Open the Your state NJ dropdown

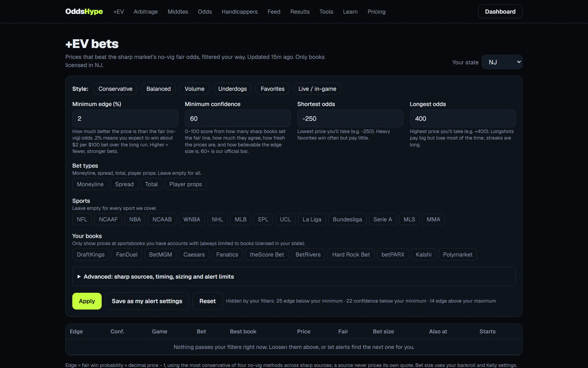tap(502, 62)
